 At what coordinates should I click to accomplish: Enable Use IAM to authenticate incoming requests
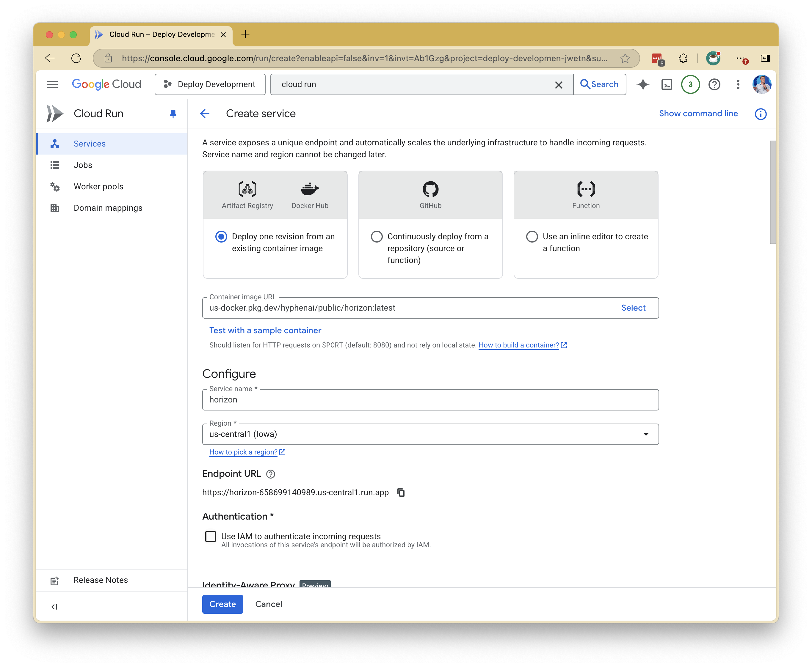(210, 537)
